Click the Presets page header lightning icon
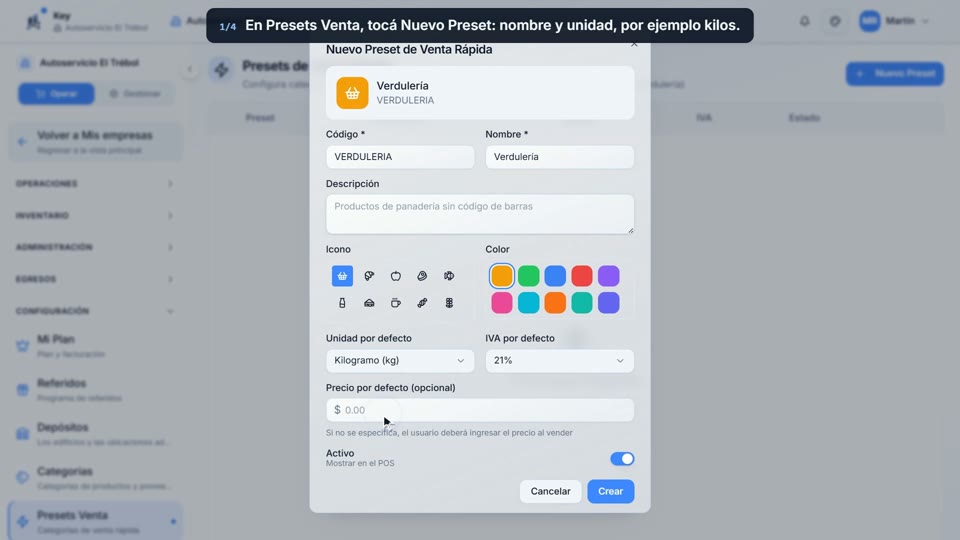This screenshot has height=540, width=960. (222, 70)
